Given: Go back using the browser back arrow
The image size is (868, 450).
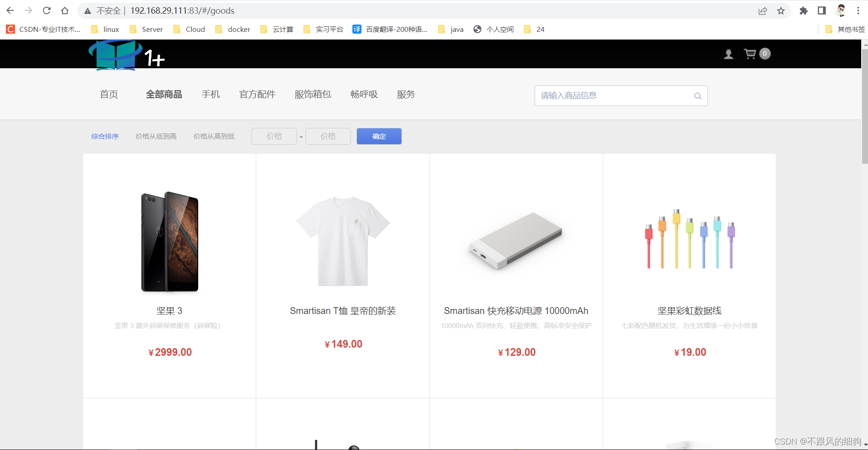Looking at the screenshot, I should click(10, 10).
